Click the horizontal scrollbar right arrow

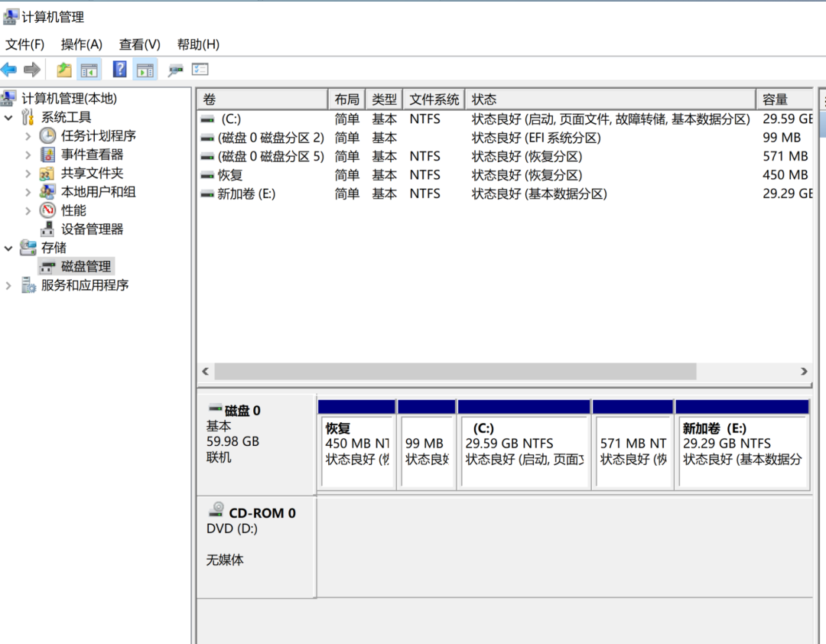(x=804, y=372)
